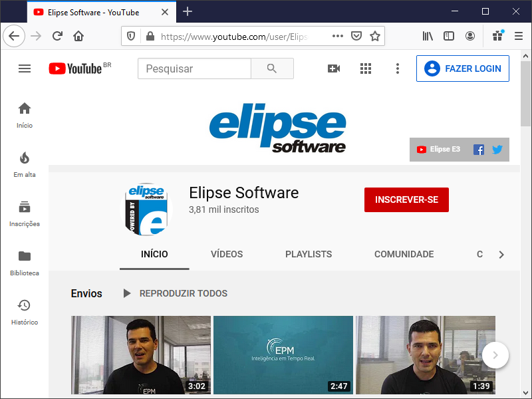This screenshot has width=532, height=399.
Task: Open the three-dot settings menu in YouTube header
Action: [x=397, y=68]
